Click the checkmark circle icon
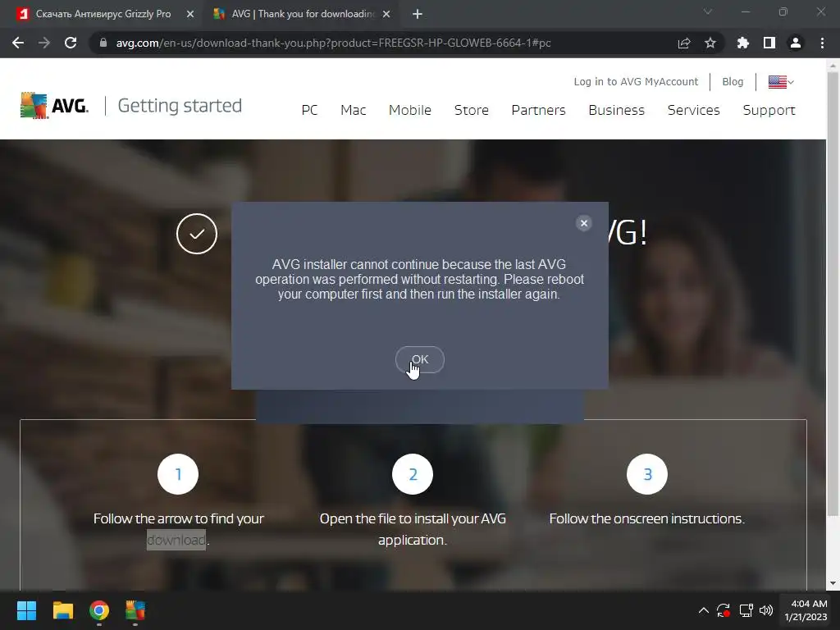 point(197,234)
